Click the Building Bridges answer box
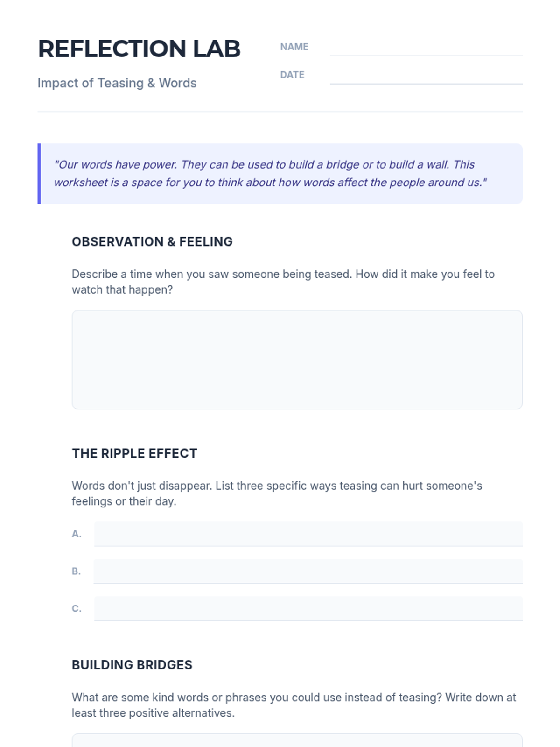Image resolution: width=560 pixels, height=747 pixels. (x=297, y=740)
